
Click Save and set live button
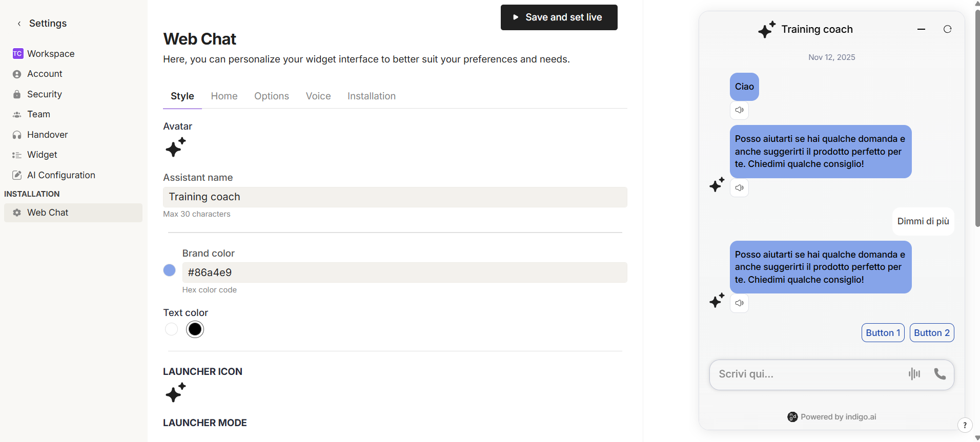pos(559,17)
